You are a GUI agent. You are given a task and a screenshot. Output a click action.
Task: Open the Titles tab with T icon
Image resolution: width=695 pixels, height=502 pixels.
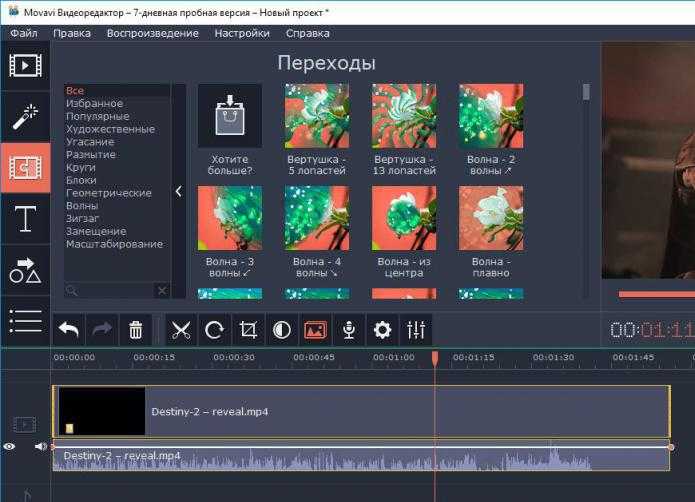point(25,219)
